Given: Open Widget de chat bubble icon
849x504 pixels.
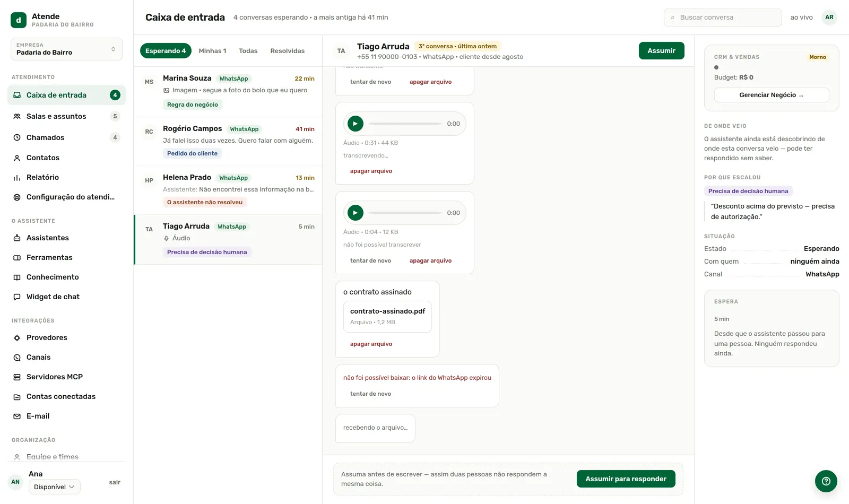Looking at the screenshot, I should 17,297.
